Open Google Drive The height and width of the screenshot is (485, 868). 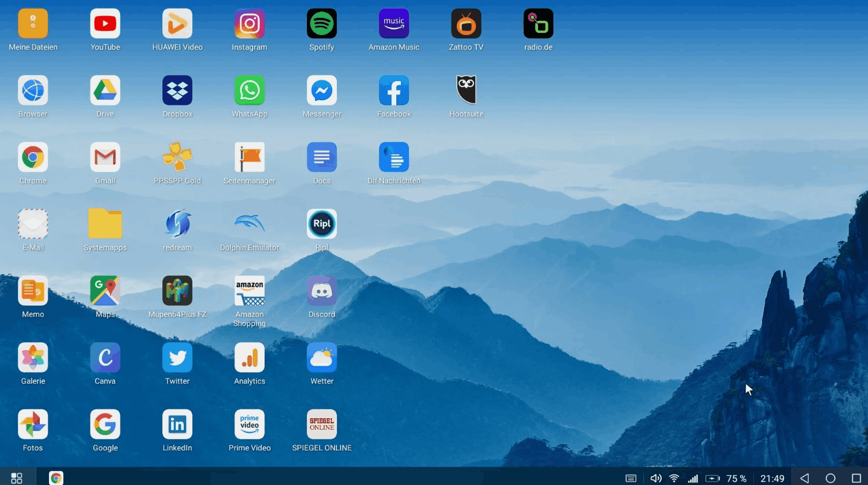[x=105, y=90]
